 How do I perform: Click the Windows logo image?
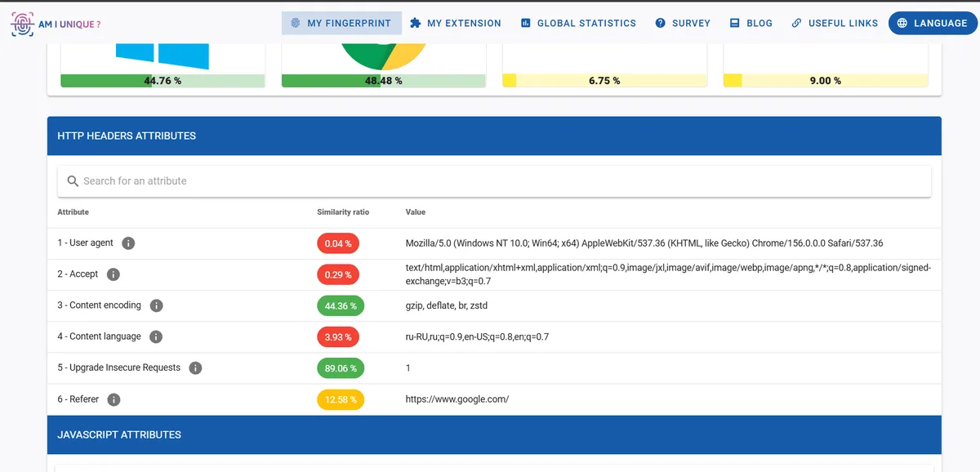(x=163, y=56)
